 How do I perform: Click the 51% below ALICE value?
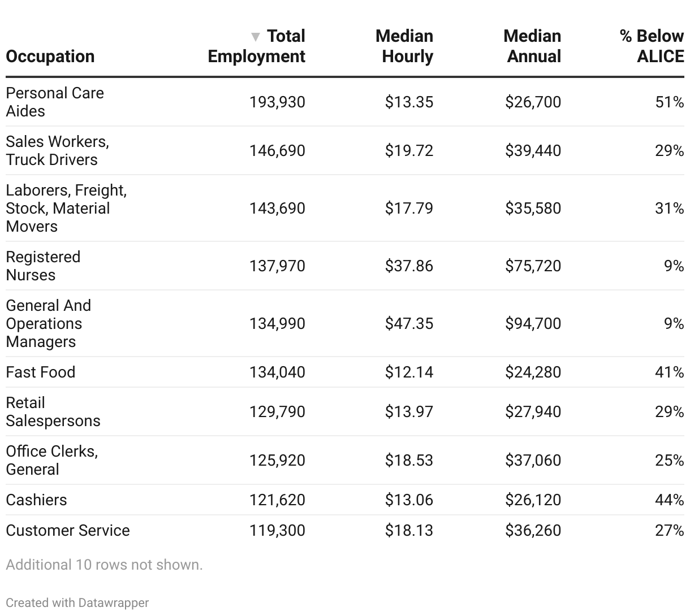tap(669, 102)
